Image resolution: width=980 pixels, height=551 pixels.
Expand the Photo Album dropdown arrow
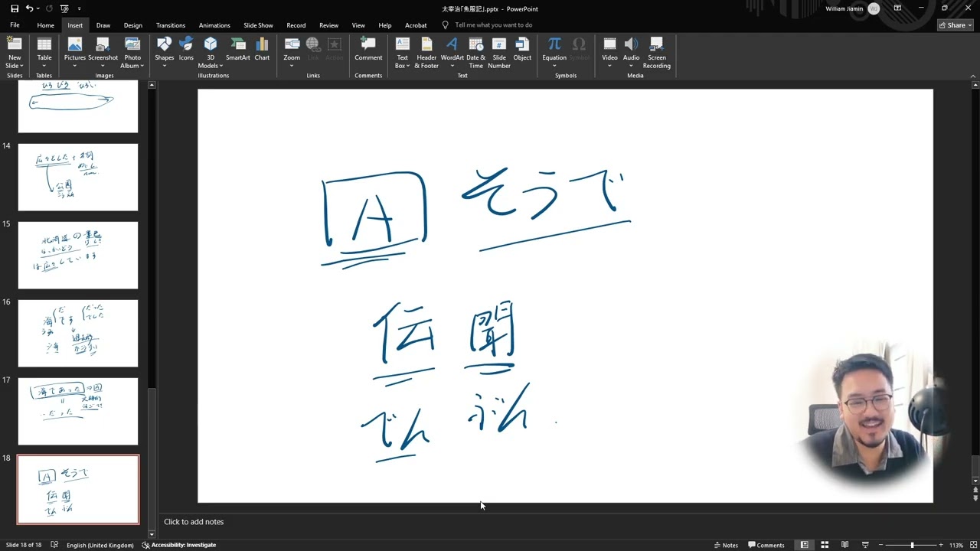click(x=142, y=66)
